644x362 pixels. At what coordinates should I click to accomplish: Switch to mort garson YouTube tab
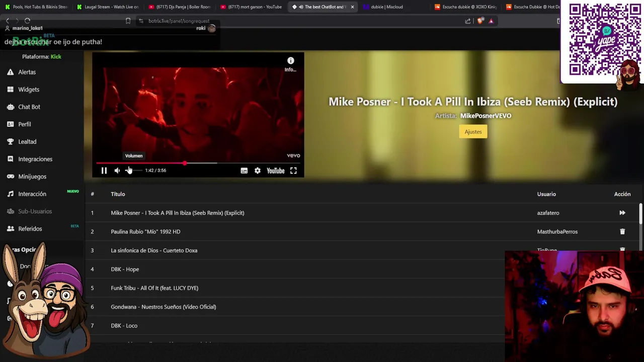pyautogui.click(x=251, y=7)
